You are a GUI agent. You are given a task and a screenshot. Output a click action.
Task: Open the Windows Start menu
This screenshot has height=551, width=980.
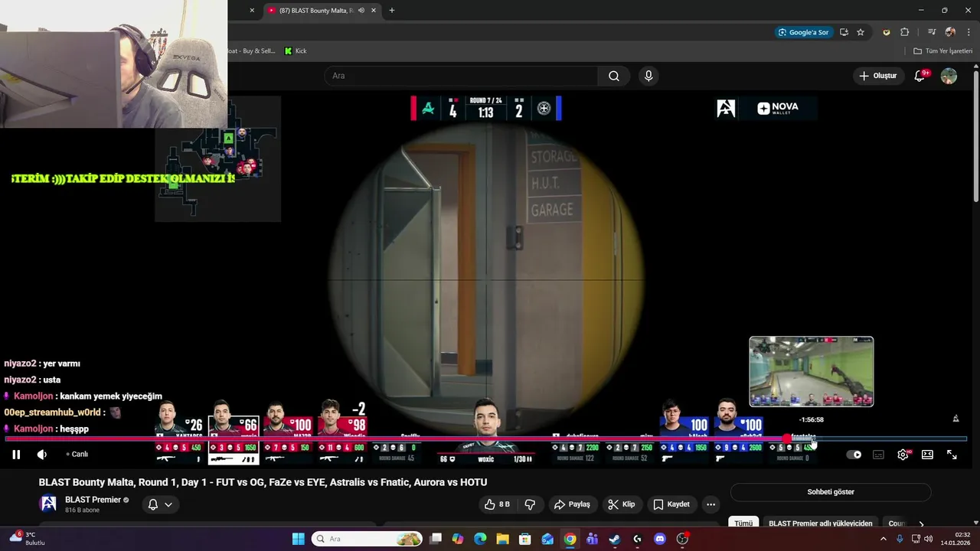(x=299, y=539)
